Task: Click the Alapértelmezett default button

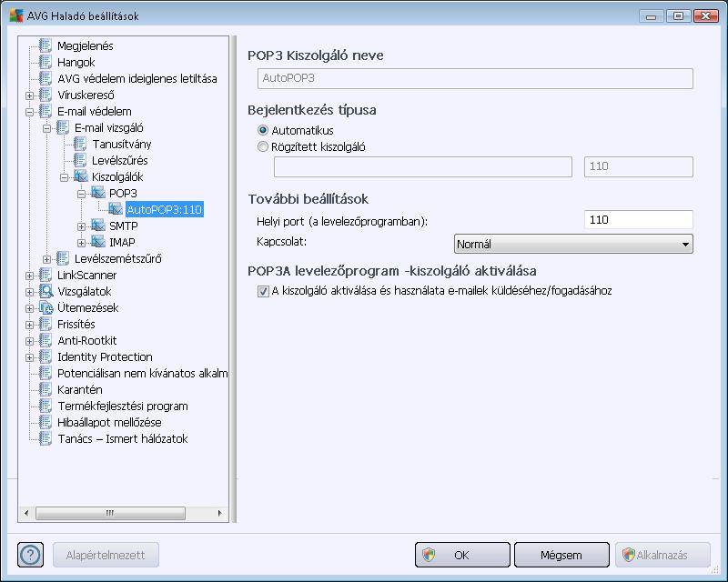Action: (106, 555)
